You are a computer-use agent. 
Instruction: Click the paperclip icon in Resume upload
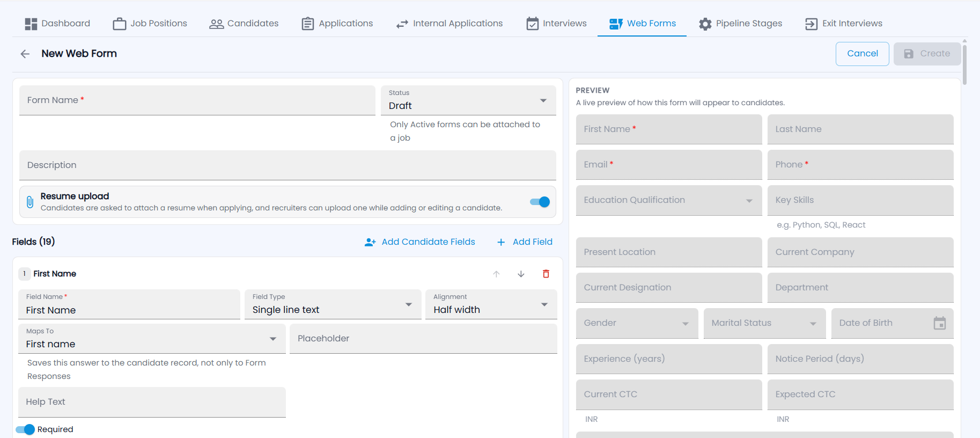pyautogui.click(x=30, y=202)
